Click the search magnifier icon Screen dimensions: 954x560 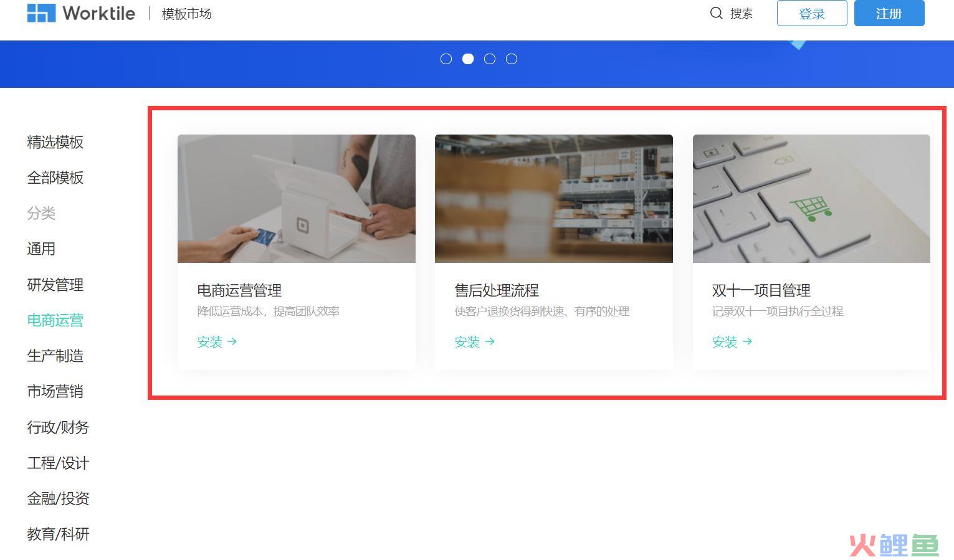click(717, 13)
